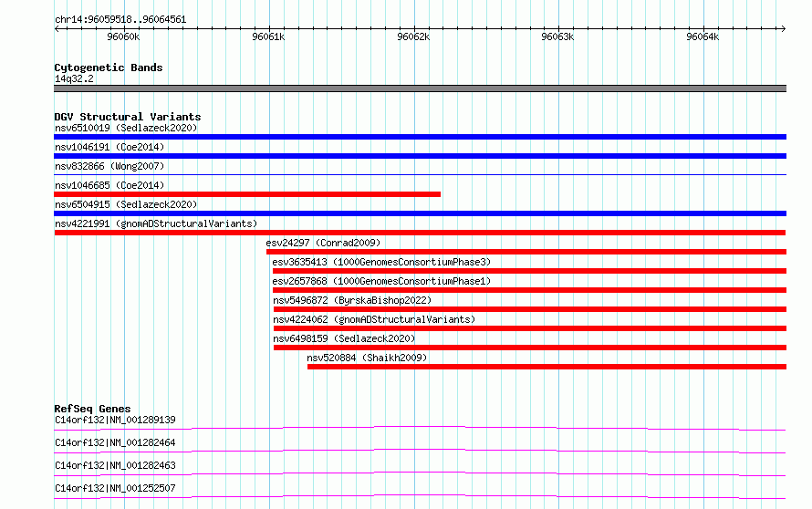Click the red bar under esv3635413

529,271
